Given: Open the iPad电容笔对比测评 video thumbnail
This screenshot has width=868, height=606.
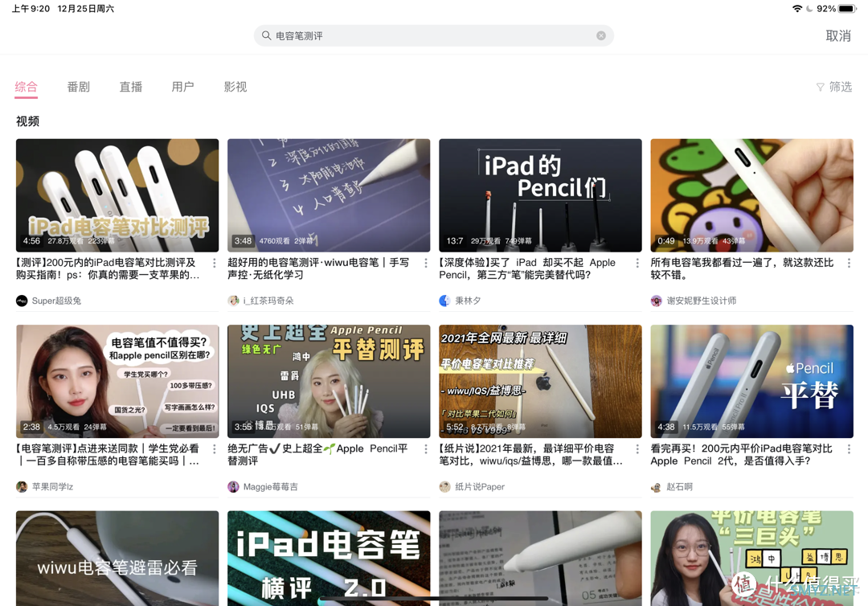Looking at the screenshot, I should pyautogui.click(x=117, y=195).
